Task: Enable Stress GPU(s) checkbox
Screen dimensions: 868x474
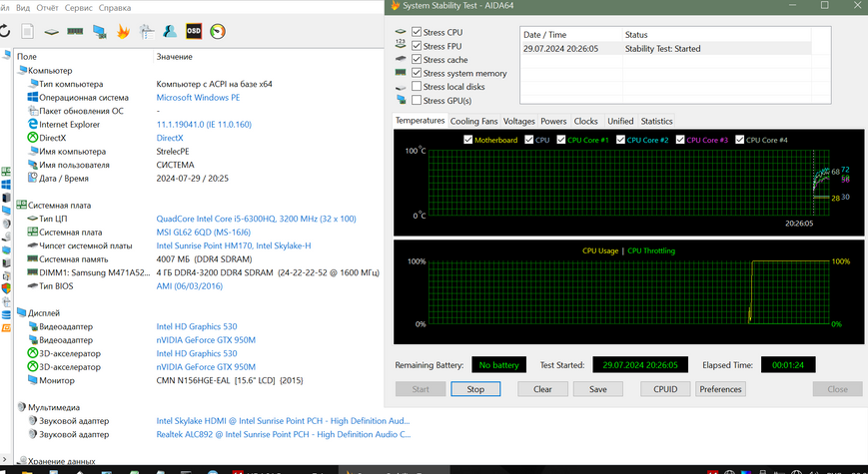Action: pyautogui.click(x=417, y=100)
